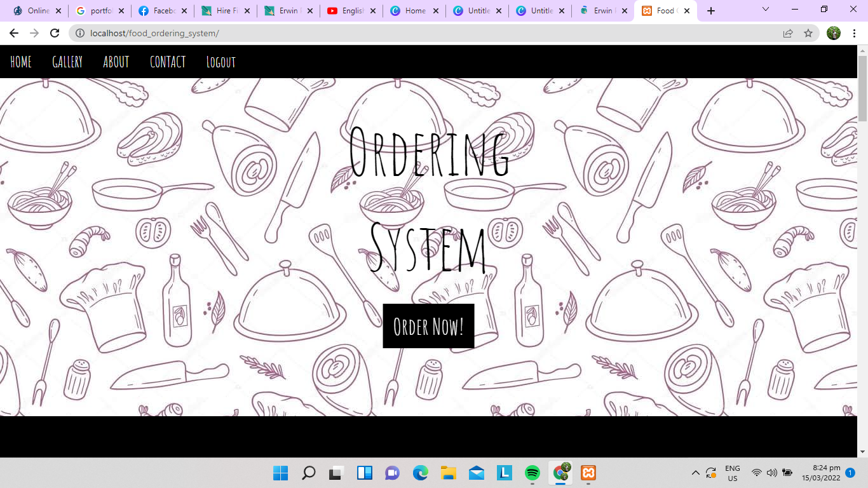Open the notification center badge
Screen dimensions: 868x488
pos(850,473)
